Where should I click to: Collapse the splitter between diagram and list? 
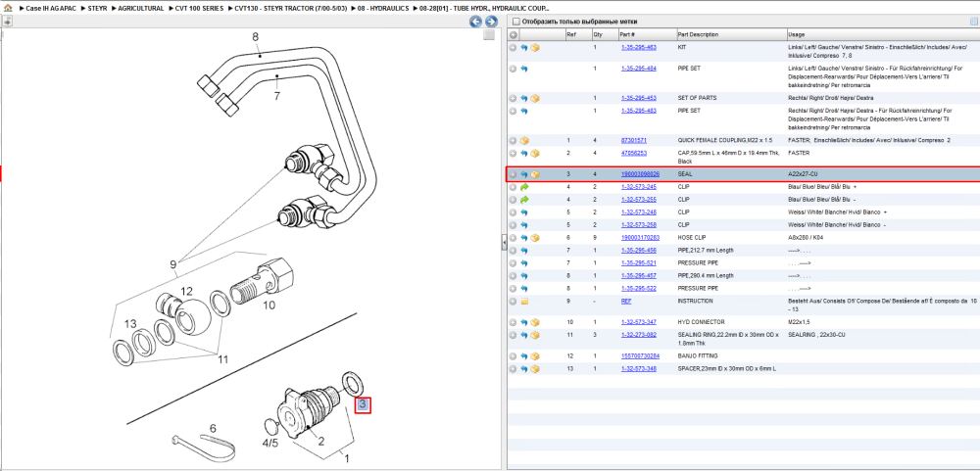504,243
